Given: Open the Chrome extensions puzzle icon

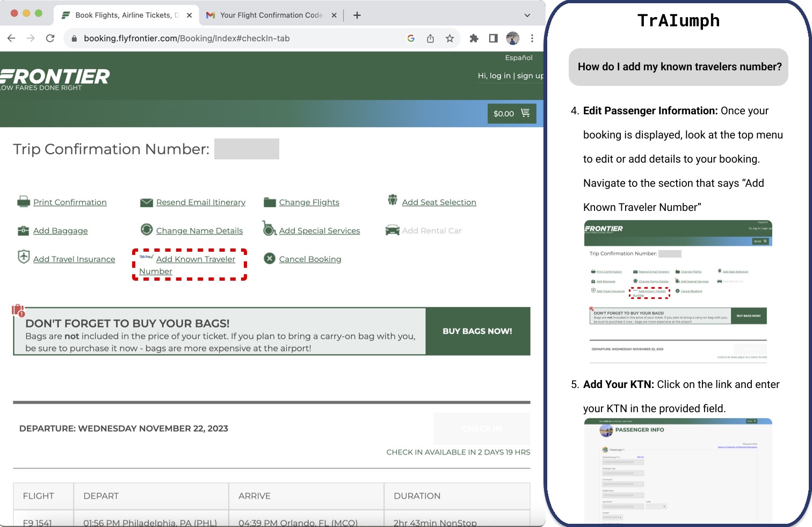Looking at the screenshot, I should coord(474,38).
